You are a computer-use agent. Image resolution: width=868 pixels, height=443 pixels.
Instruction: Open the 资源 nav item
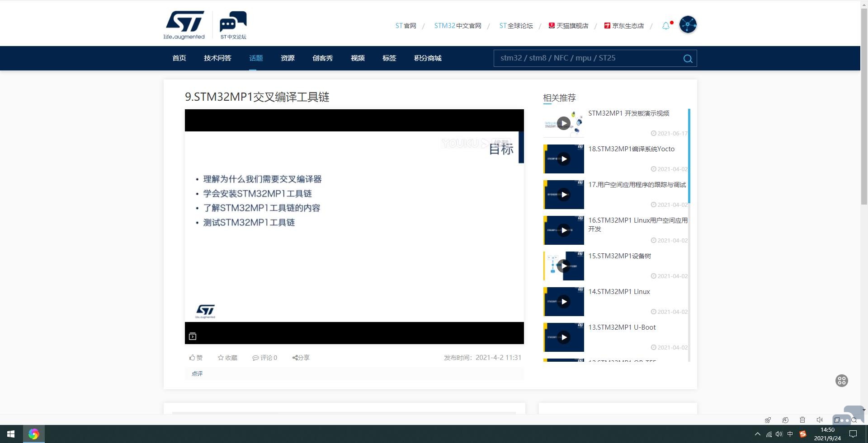288,58
